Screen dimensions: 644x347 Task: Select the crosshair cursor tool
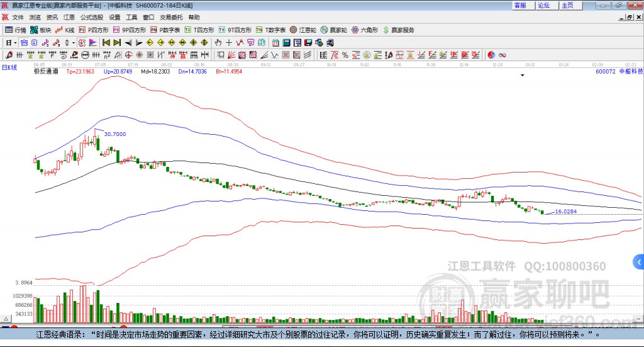(229, 43)
